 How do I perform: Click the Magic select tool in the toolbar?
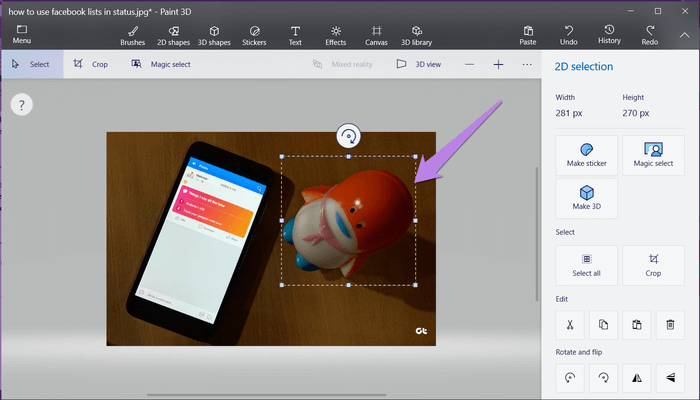click(160, 64)
